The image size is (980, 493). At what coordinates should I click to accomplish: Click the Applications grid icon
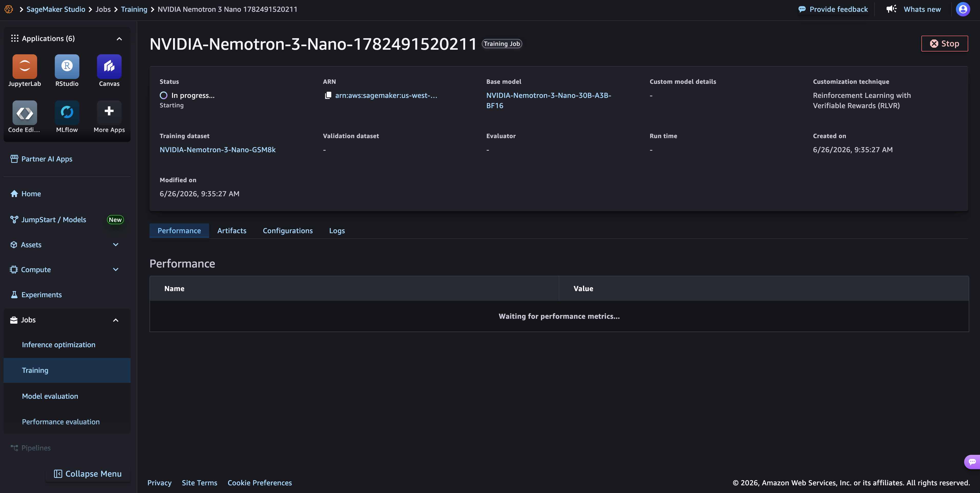pos(14,38)
